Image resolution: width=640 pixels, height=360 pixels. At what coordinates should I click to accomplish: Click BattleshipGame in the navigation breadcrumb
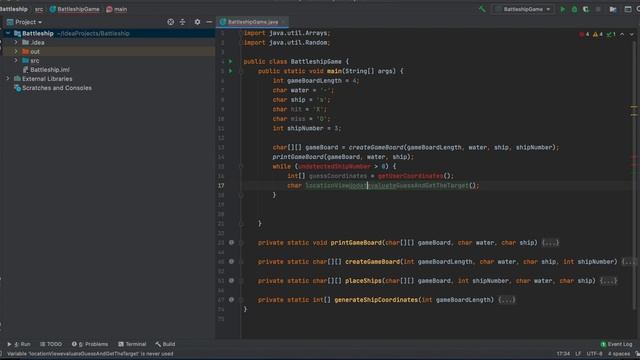[x=74, y=9]
